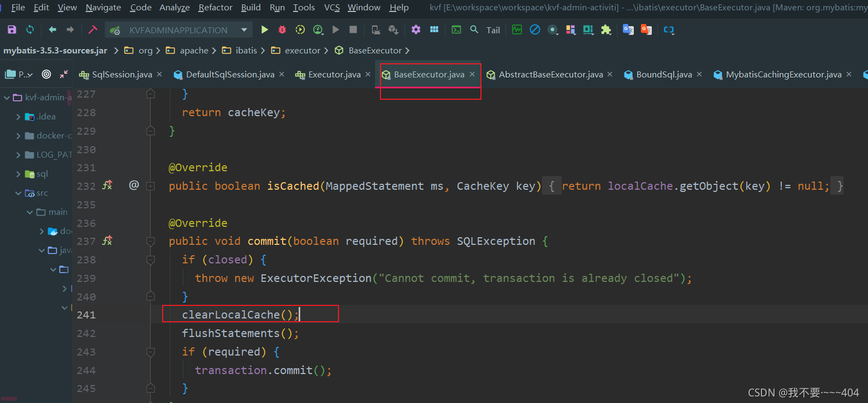Close the BoundSql.java tab
The height and width of the screenshot is (403, 868).
pos(699,74)
